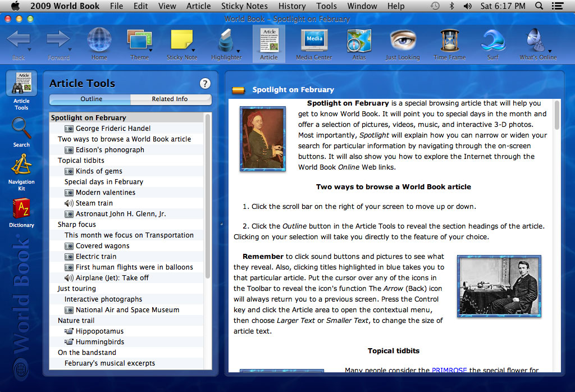The width and height of the screenshot is (575, 392).
Task: Open the 2009 World Book application menu
Action: tap(65, 6)
